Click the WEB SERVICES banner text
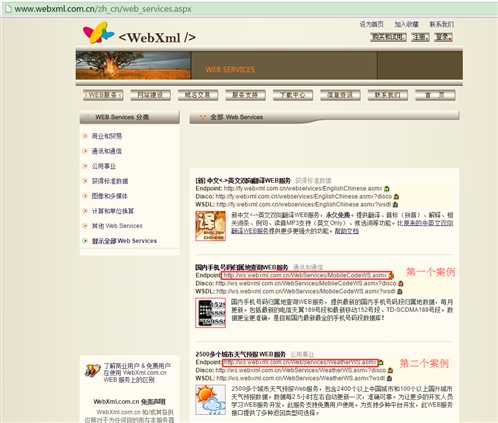This screenshot has width=498, height=423. click(x=231, y=70)
